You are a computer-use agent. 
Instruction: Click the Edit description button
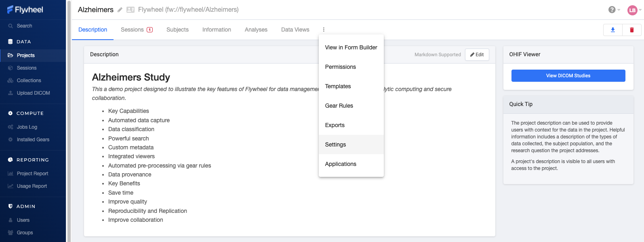[477, 55]
